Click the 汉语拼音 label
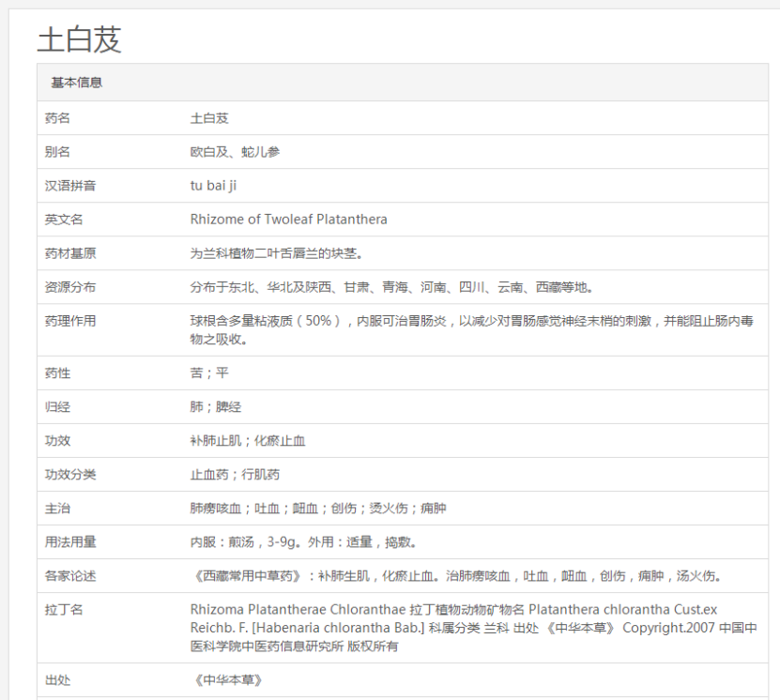 (x=70, y=186)
